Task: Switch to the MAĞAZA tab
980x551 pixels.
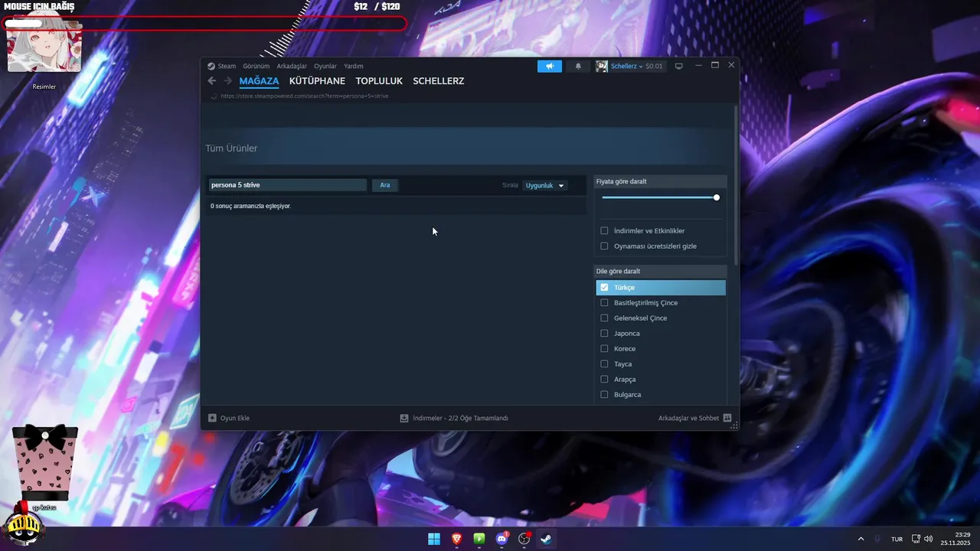Action: pos(259,81)
